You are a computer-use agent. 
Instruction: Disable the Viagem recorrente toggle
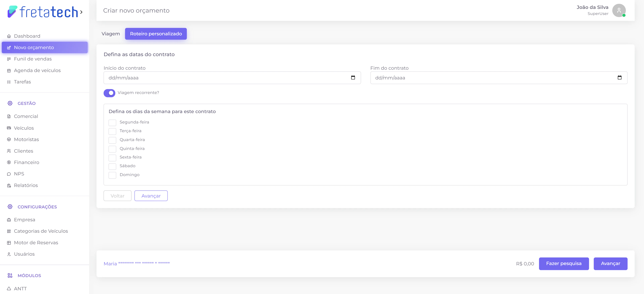(x=110, y=93)
